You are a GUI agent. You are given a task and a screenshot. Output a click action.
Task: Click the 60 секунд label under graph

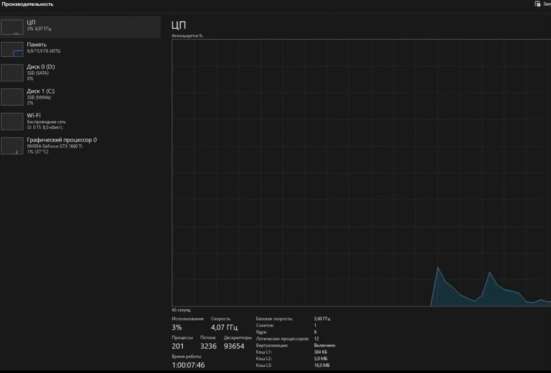pos(181,310)
